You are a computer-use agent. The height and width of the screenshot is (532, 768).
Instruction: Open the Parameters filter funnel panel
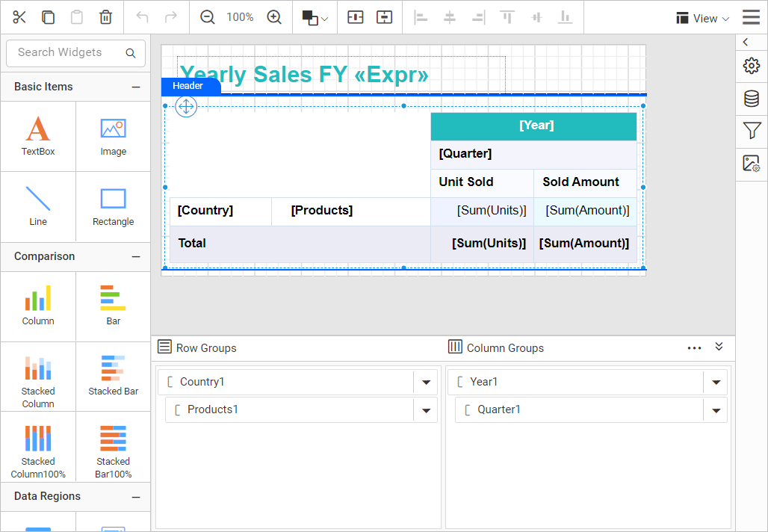(x=752, y=131)
